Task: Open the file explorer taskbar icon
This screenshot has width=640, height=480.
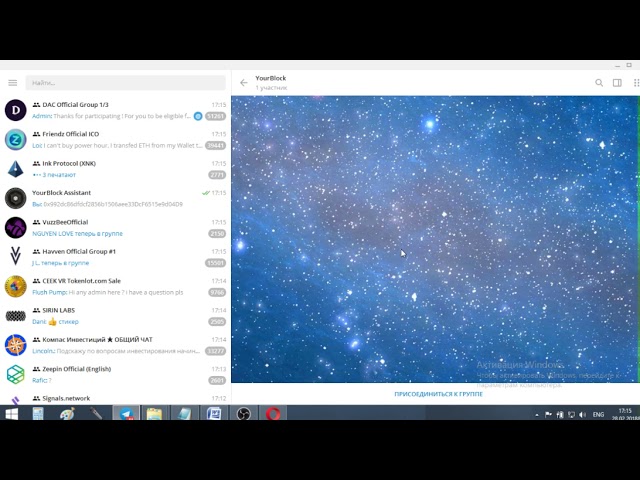Action: point(154,413)
